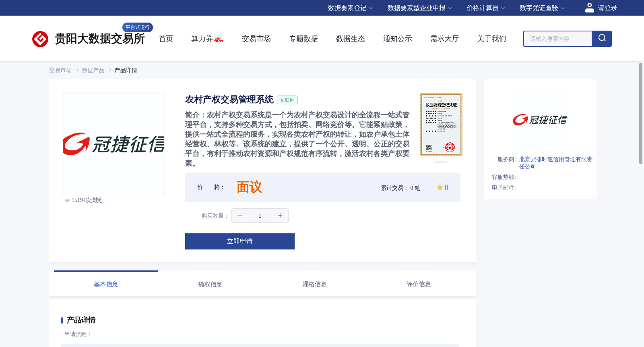Expand the 价格计算器 dropdown
Image resolution: width=644 pixels, height=347 pixels.
(486, 8)
